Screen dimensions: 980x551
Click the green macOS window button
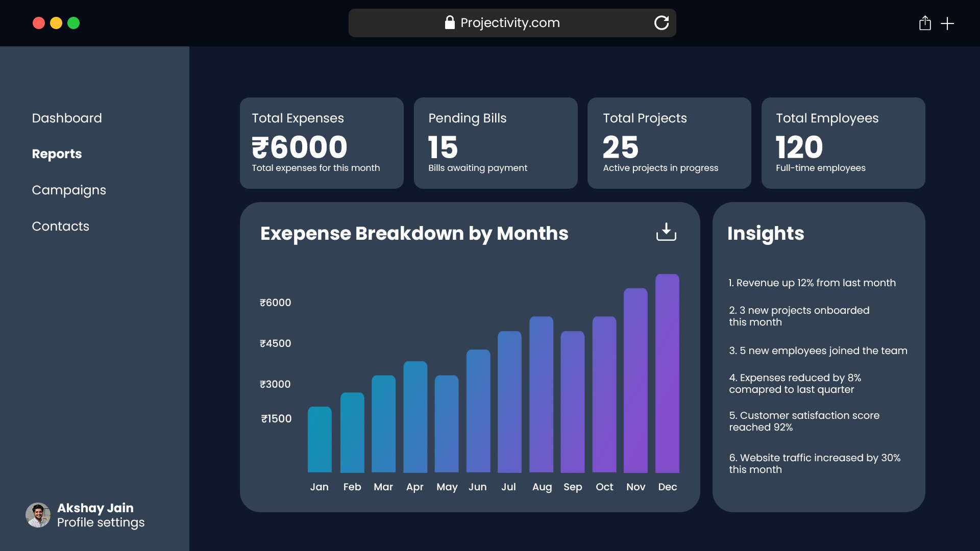[x=73, y=23]
